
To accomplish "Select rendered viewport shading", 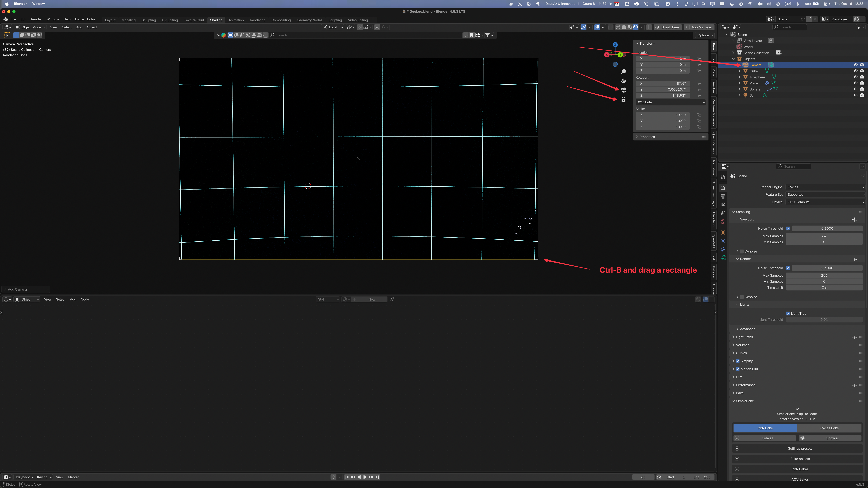I will coord(636,27).
